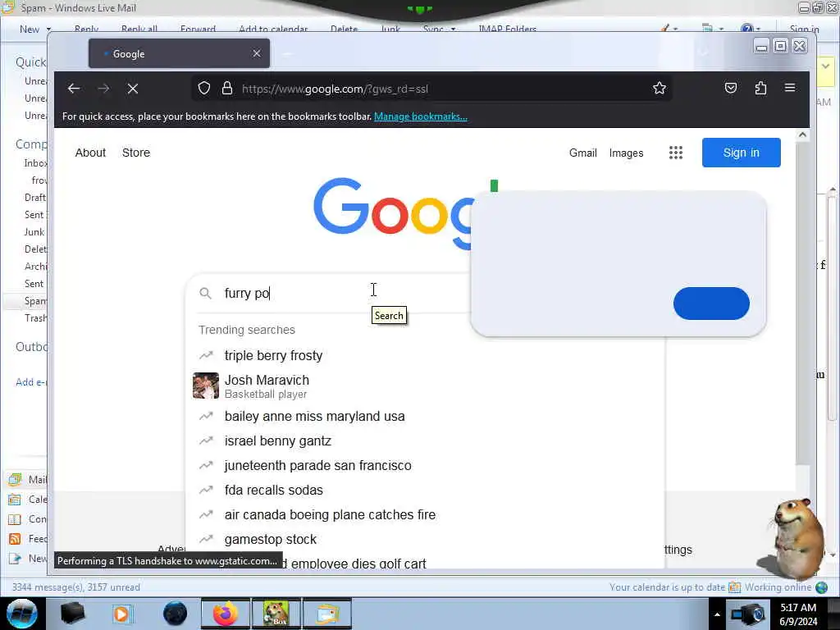Click the browser page scroll-up arrow
The width and height of the screenshot is (840, 630).
(802, 135)
